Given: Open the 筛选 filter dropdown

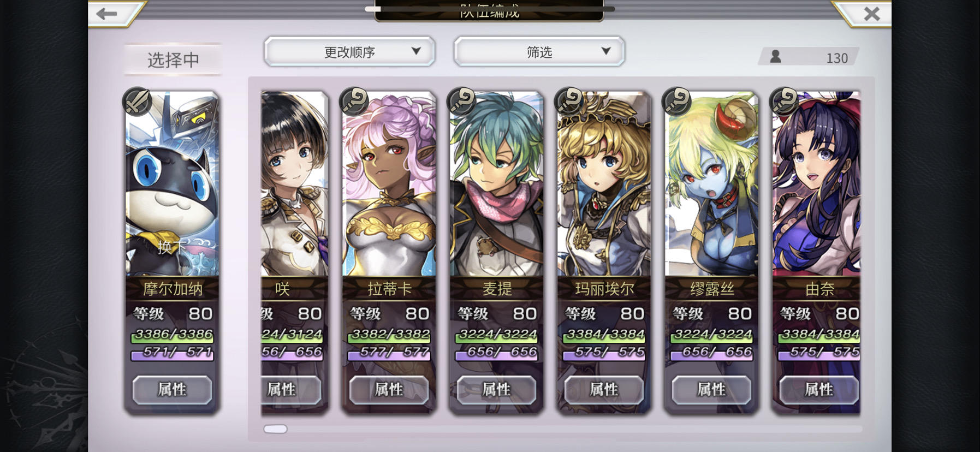Looking at the screenshot, I should pos(539,52).
